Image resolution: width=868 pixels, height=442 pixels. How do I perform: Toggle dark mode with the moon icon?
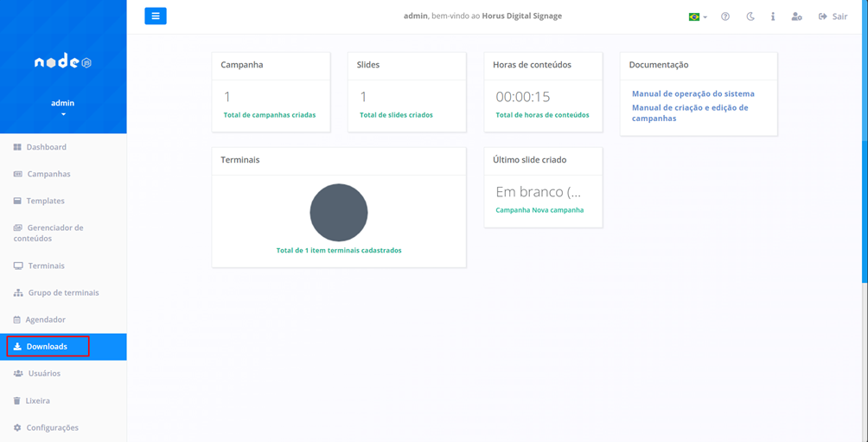click(750, 17)
